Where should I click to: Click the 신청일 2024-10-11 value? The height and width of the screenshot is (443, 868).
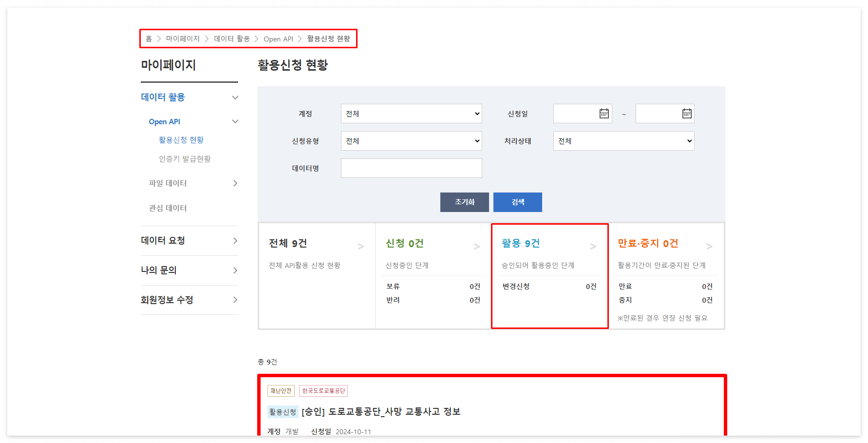click(x=353, y=432)
